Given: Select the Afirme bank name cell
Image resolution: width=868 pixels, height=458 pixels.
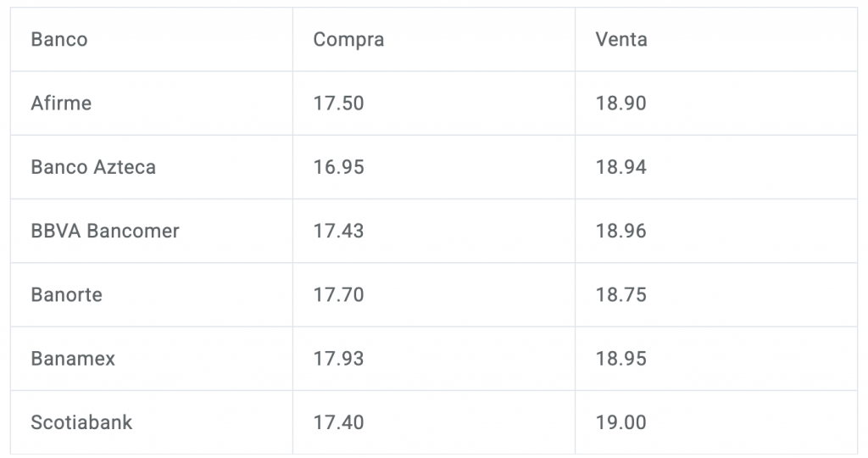Looking at the screenshot, I should (x=61, y=103).
